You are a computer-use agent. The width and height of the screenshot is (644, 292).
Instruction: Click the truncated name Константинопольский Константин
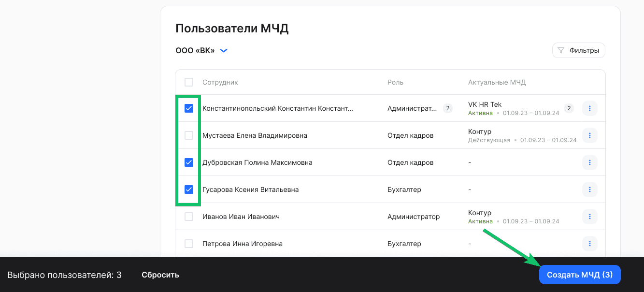(278, 108)
